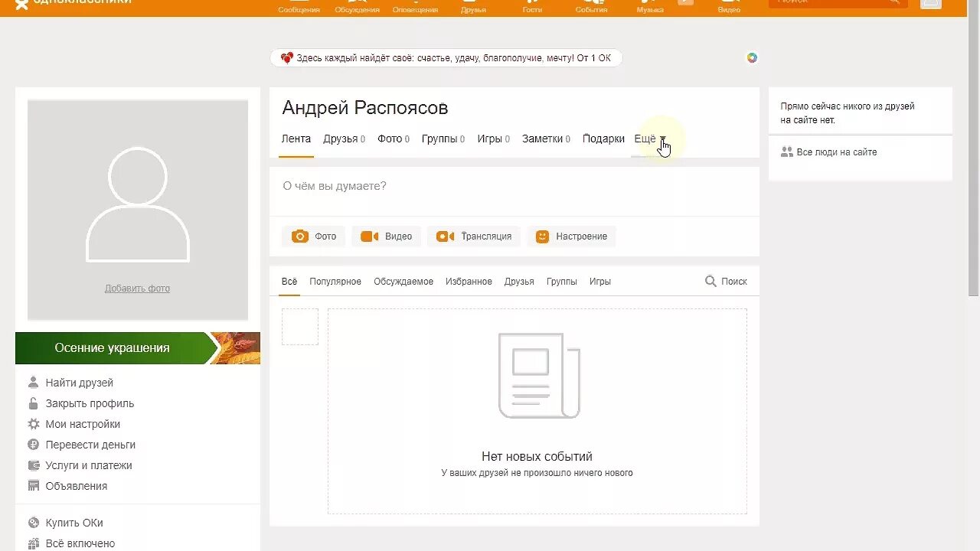Click the Все люди на сайте link
This screenshot has height=551, width=980.
tap(837, 152)
